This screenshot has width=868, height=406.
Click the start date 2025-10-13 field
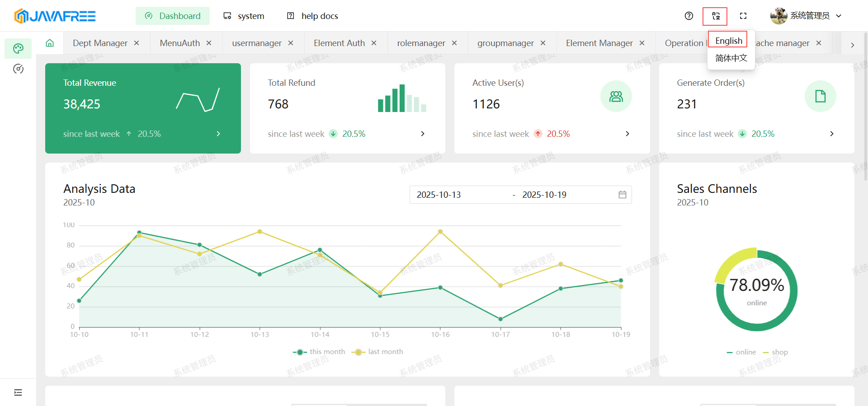pos(457,195)
